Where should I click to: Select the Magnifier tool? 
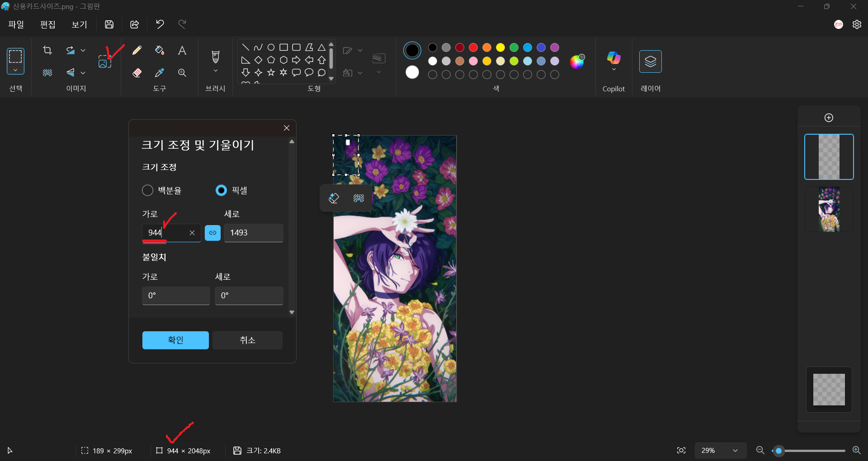point(182,73)
